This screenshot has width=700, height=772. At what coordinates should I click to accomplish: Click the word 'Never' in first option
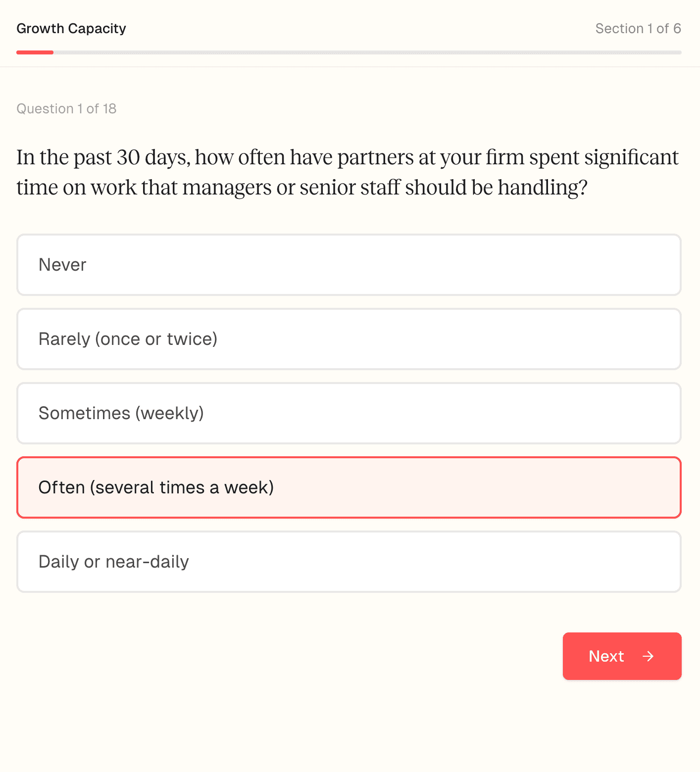[x=62, y=265]
